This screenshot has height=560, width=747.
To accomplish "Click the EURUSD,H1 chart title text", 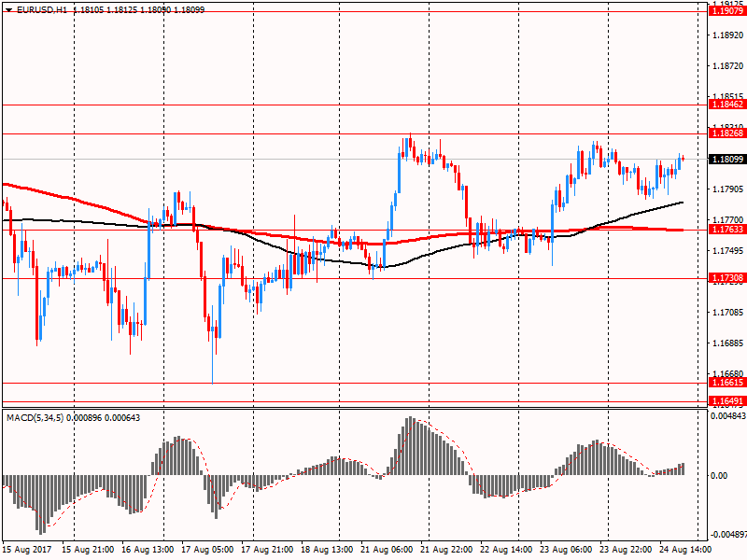I will point(42,9).
